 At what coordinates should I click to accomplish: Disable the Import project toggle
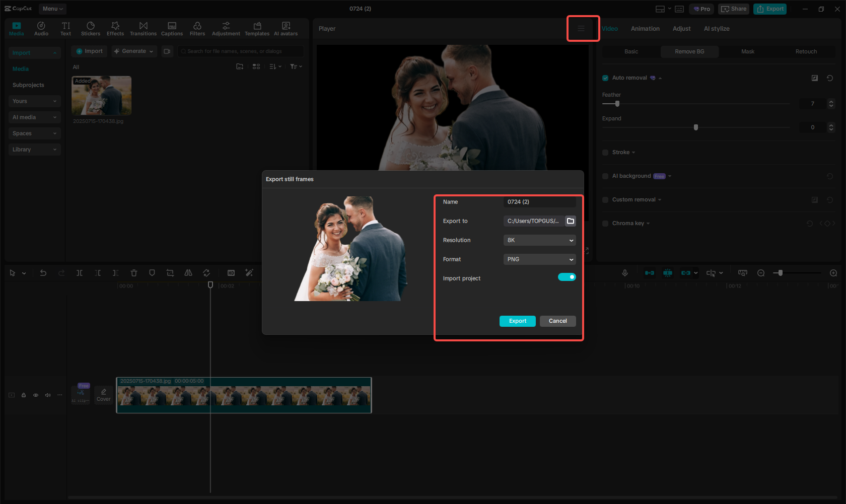point(567,277)
